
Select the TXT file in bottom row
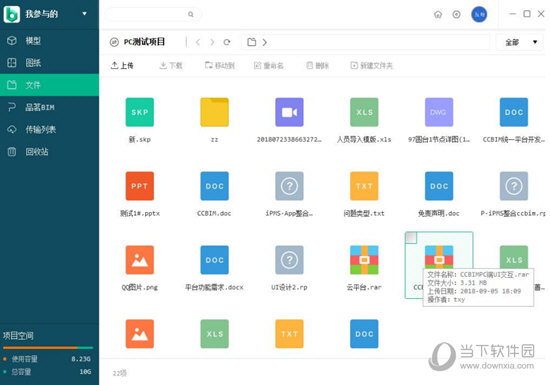(289, 334)
